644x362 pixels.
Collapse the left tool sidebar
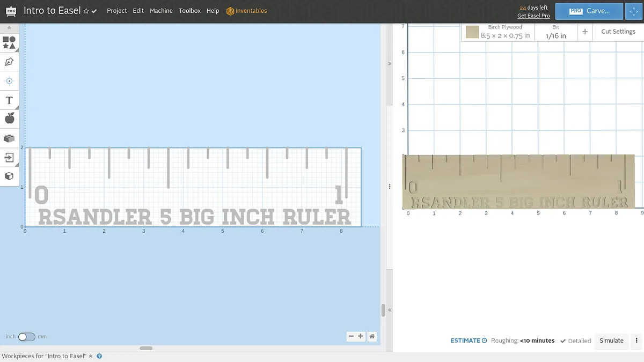9,28
